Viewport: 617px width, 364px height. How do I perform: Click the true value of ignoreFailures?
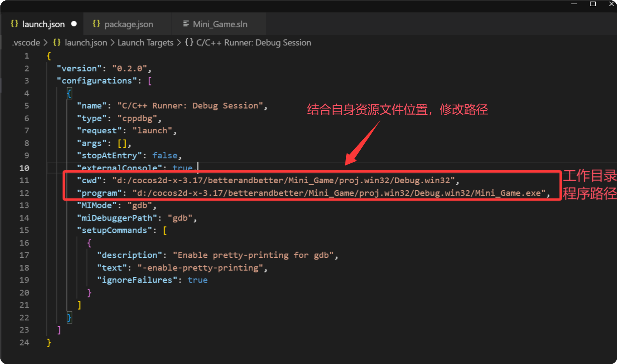[198, 280]
